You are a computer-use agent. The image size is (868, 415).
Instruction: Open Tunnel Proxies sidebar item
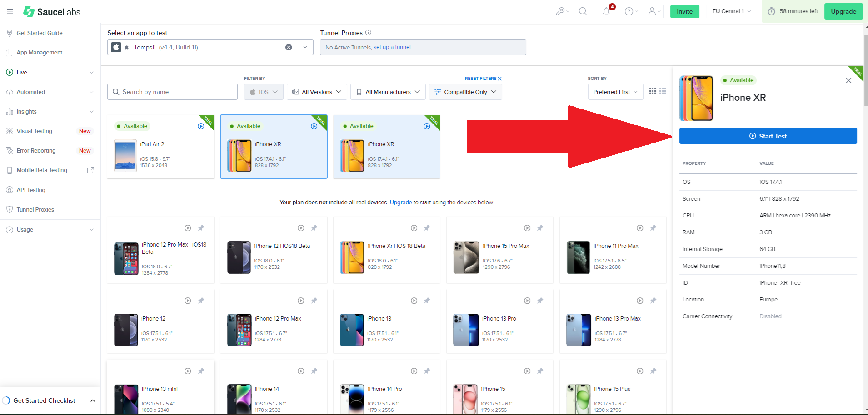click(x=35, y=210)
